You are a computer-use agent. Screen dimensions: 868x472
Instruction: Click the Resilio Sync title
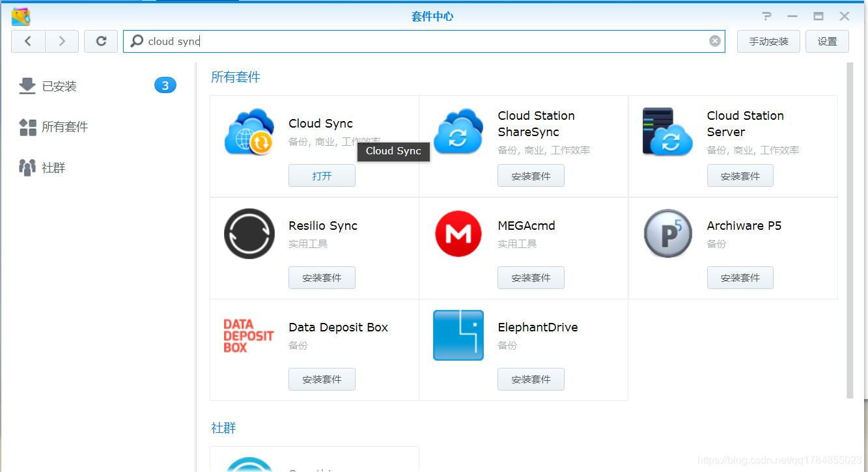coord(323,226)
